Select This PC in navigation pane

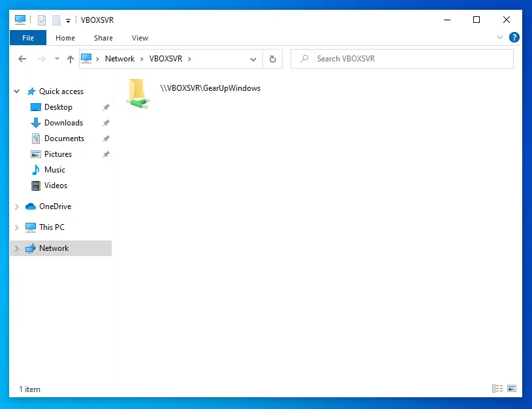(52, 227)
